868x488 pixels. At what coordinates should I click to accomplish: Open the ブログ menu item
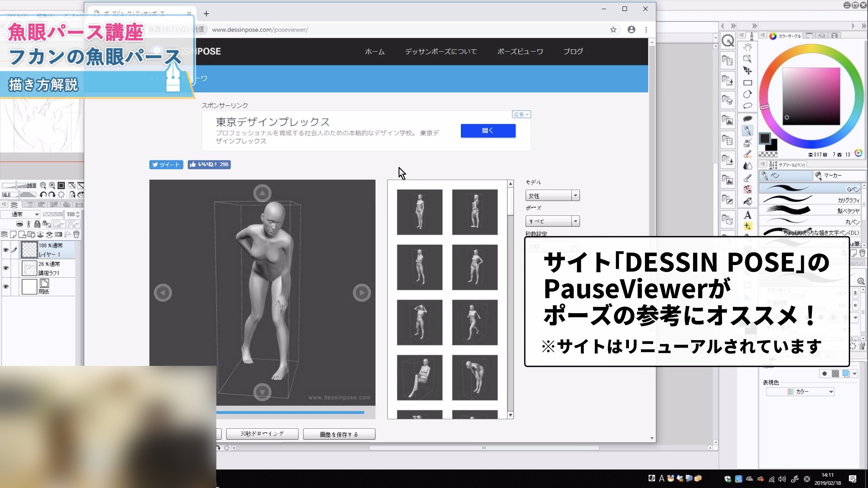573,51
